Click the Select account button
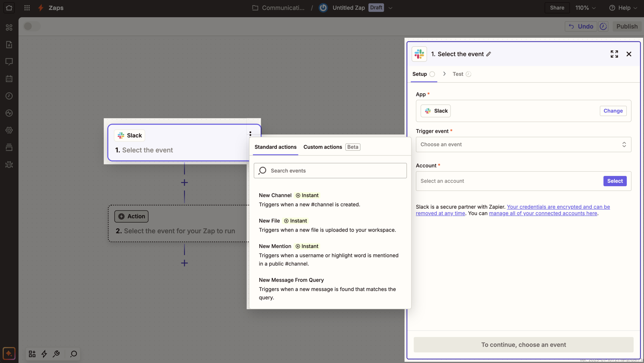644x363 pixels. (x=614, y=181)
